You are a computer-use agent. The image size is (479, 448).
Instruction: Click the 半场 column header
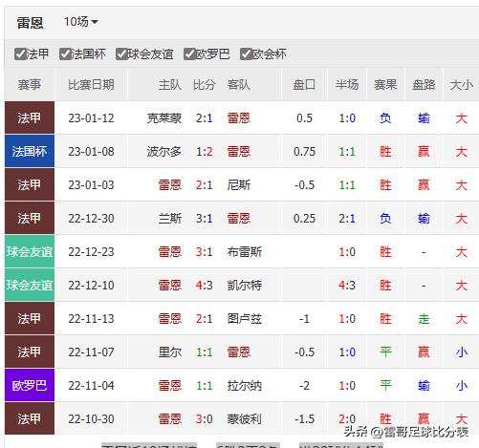point(347,85)
